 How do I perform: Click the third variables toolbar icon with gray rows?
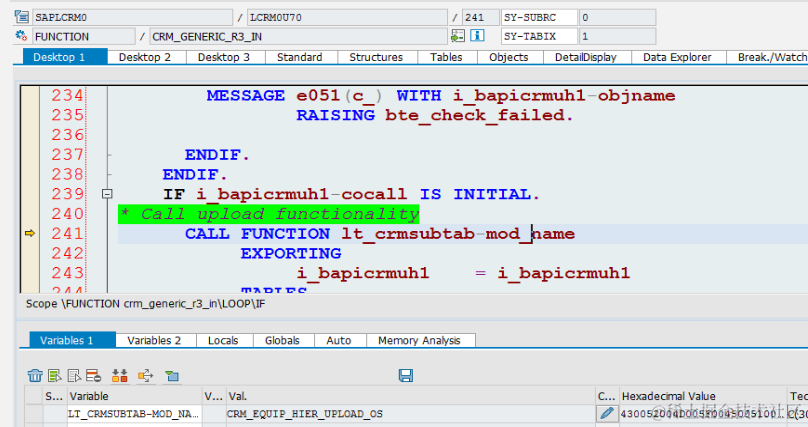tap(74, 375)
